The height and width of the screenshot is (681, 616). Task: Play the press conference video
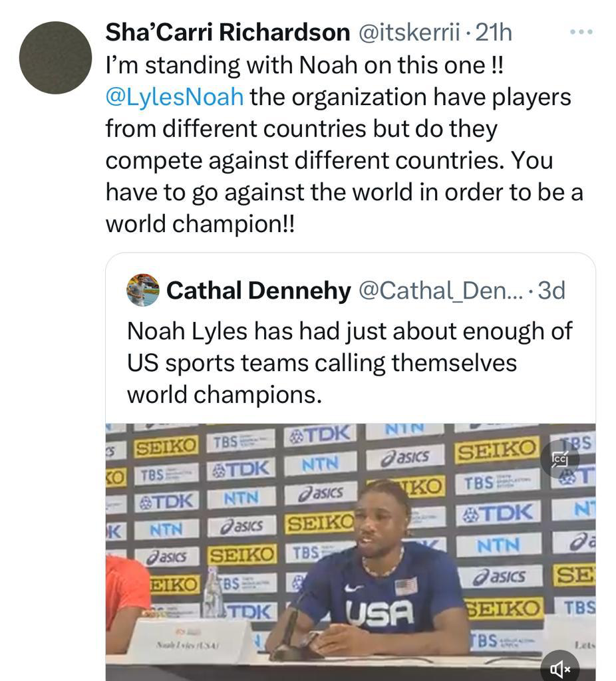pyautogui.click(x=350, y=552)
